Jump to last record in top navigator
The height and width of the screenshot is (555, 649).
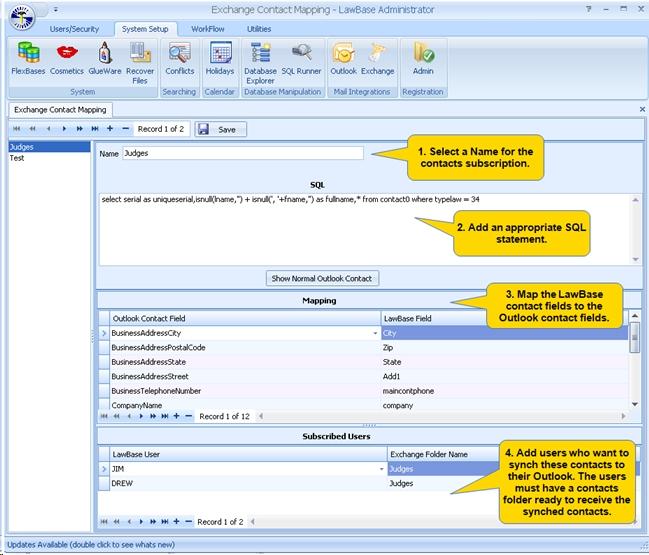[x=95, y=129]
